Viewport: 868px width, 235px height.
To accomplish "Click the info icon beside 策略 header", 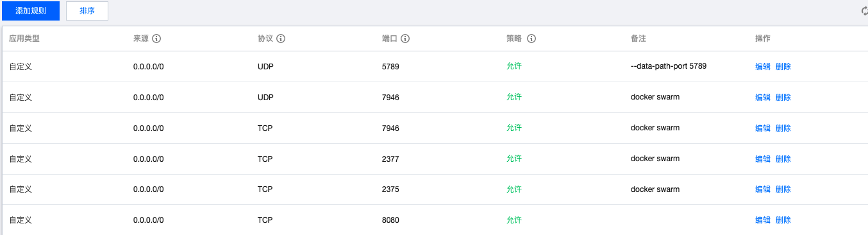I will point(531,39).
